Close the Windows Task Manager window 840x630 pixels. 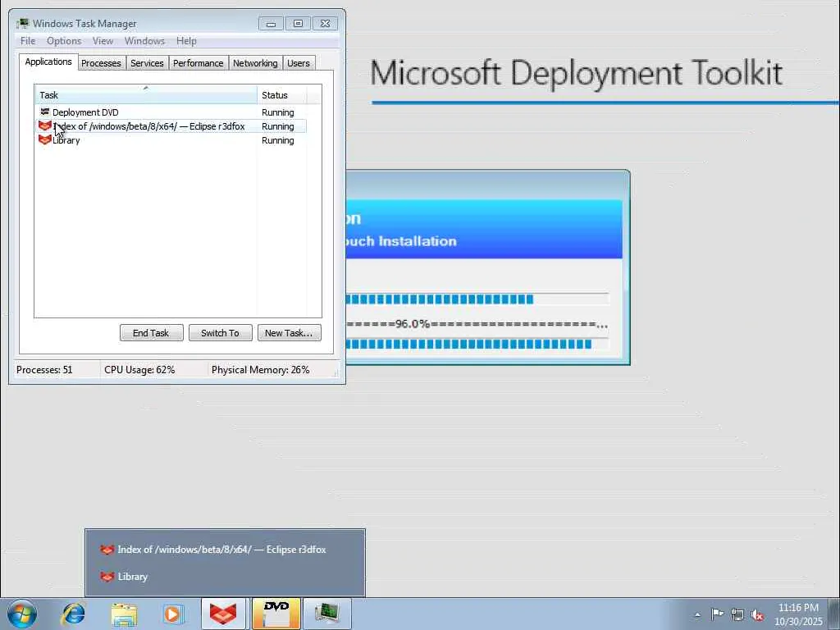325,24
